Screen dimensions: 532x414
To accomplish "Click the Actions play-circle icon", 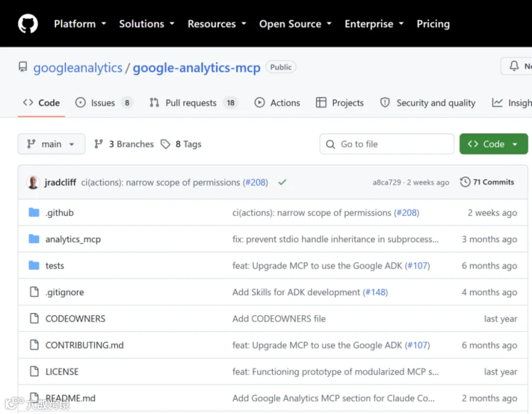I will point(259,102).
